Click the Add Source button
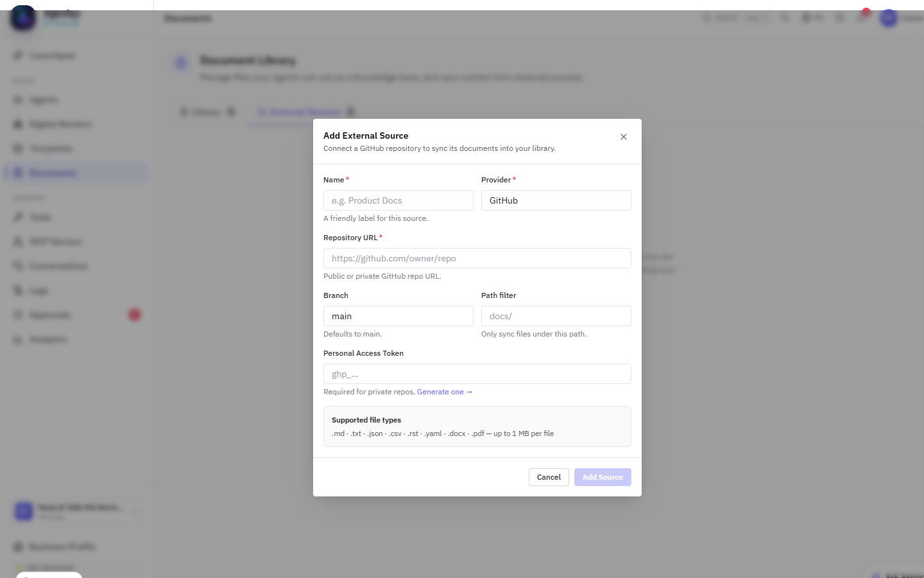 tap(603, 477)
